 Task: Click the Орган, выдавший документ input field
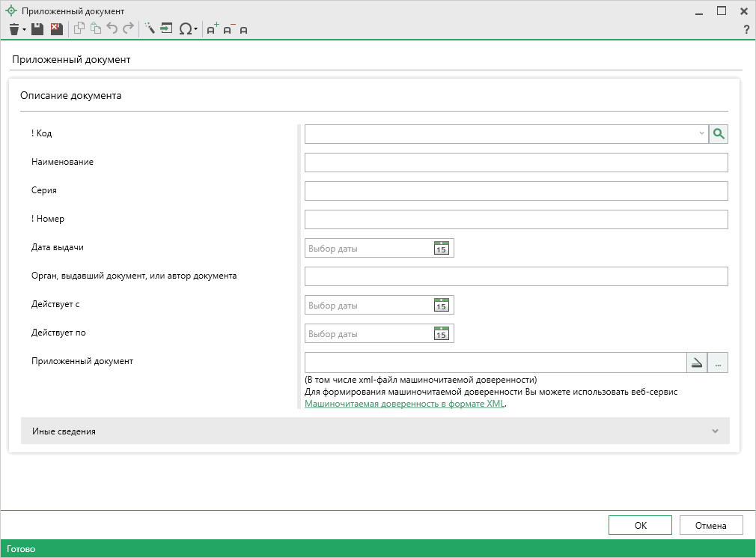pos(516,276)
